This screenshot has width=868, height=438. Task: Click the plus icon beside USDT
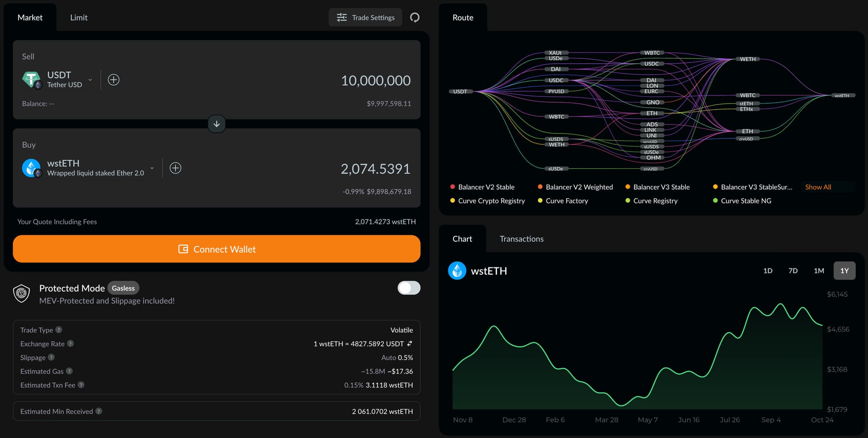tap(113, 80)
